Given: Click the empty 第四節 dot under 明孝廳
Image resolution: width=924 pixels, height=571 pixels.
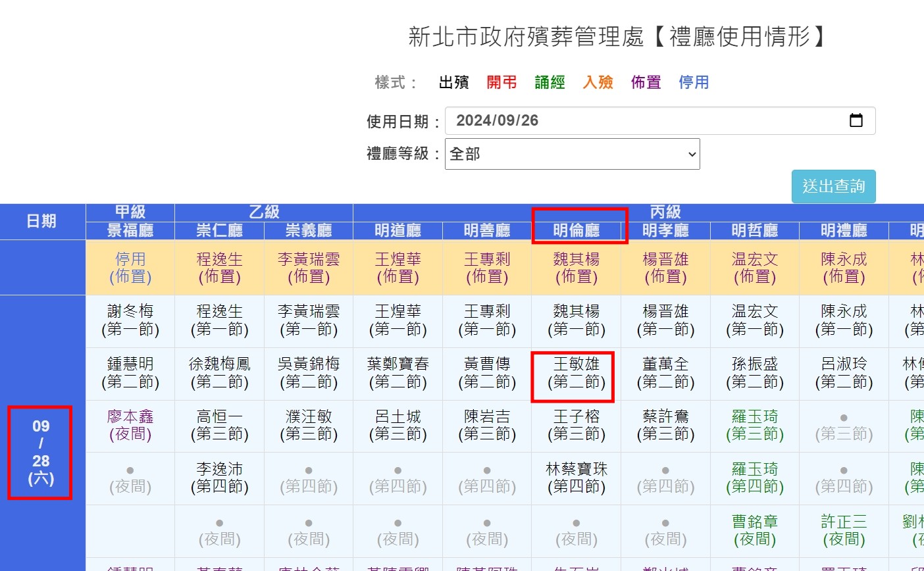Looking at the screenshot, I should [665, 471].
